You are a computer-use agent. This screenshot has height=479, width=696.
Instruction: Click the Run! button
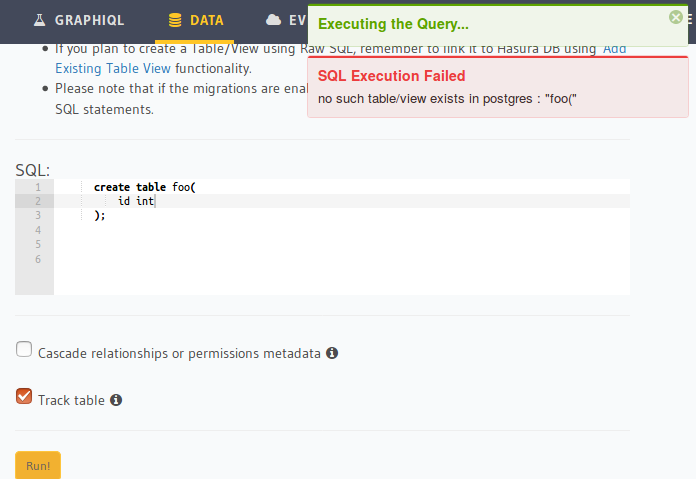click(38, 465)
